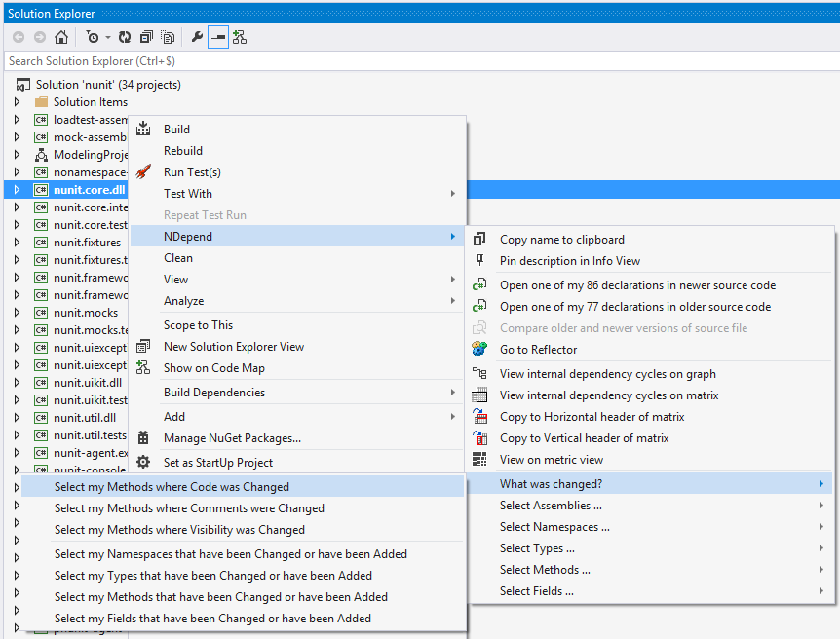The height and width of the screenshot is (639, 840).
Task: Click the Back navigation button
Action: coord(17,36)
